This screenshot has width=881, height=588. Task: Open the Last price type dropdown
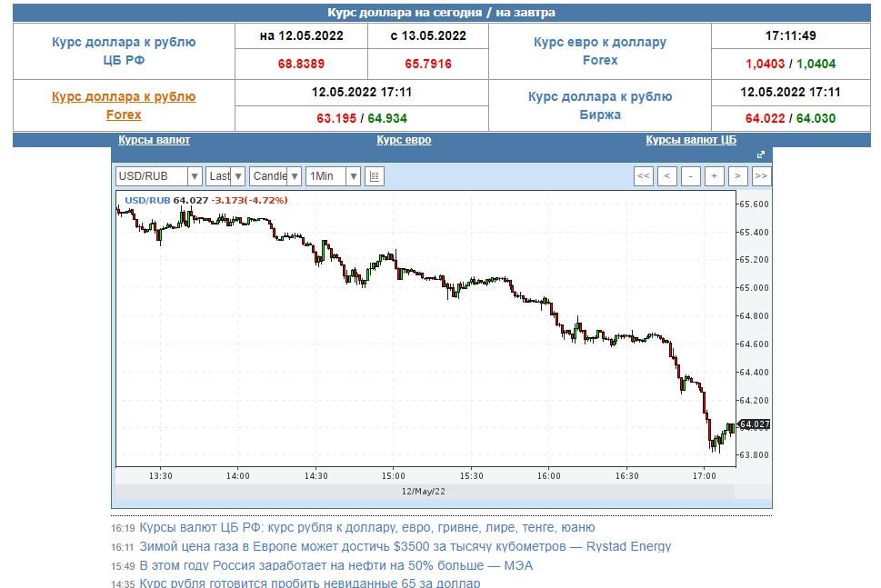click(225, 176)
